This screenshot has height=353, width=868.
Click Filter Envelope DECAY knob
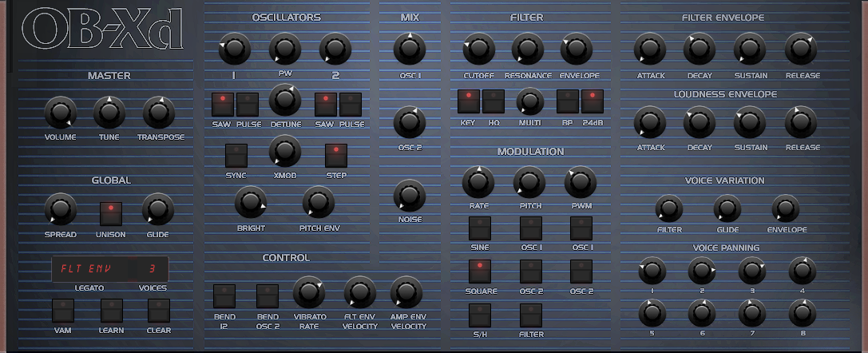pos(700,49)
